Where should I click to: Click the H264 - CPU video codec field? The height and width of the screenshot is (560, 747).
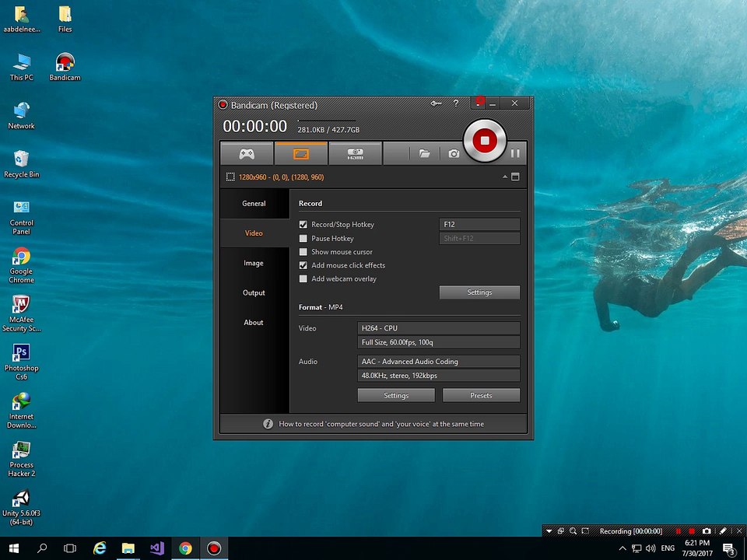[438, 328]
